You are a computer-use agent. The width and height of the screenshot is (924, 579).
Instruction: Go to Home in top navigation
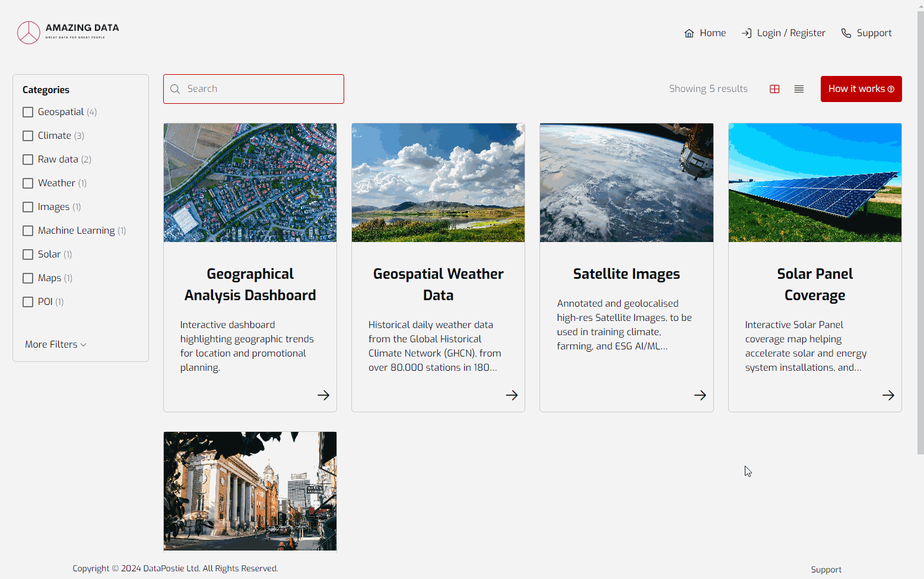click(x=705, y=33)
